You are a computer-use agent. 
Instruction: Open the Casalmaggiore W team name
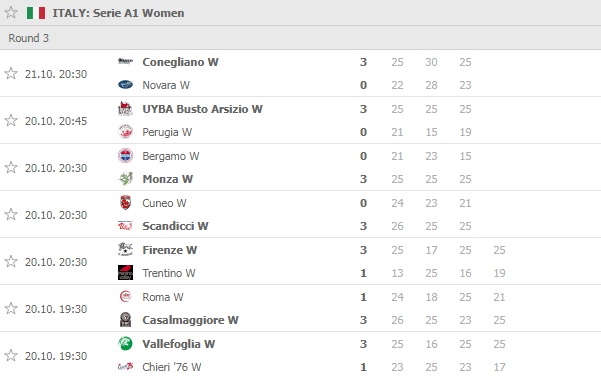click(x=190, y=320)
